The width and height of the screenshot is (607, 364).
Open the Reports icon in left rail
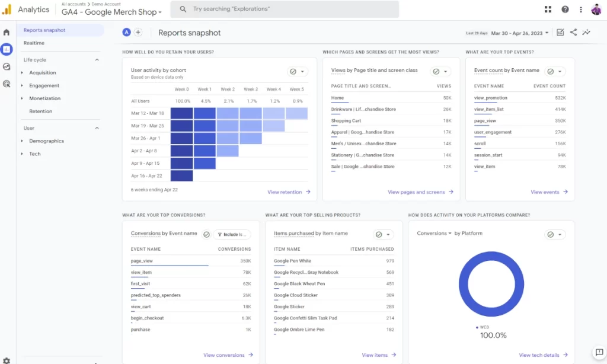(x=6, y=49)
